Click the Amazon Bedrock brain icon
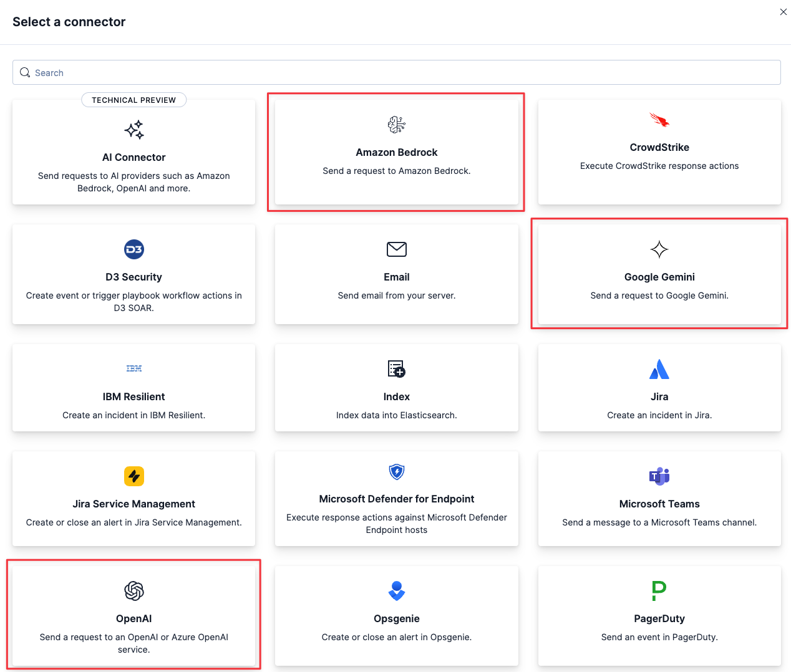 click(x=397, y=125)
